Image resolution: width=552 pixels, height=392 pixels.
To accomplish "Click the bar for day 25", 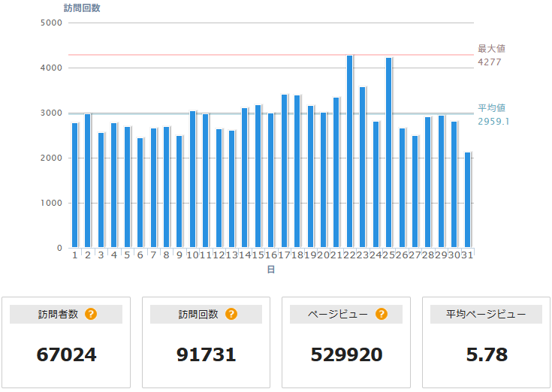I will coord(389,152).
